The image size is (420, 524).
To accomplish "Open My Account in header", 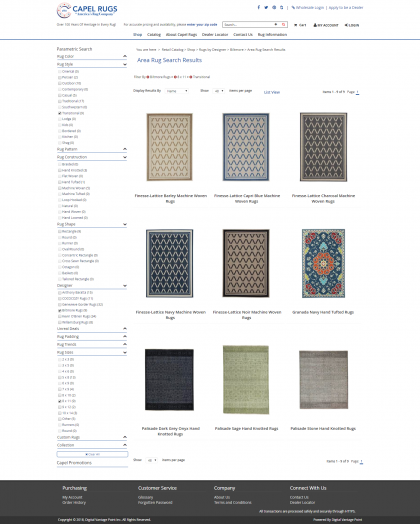I will (x=326, y=25).
